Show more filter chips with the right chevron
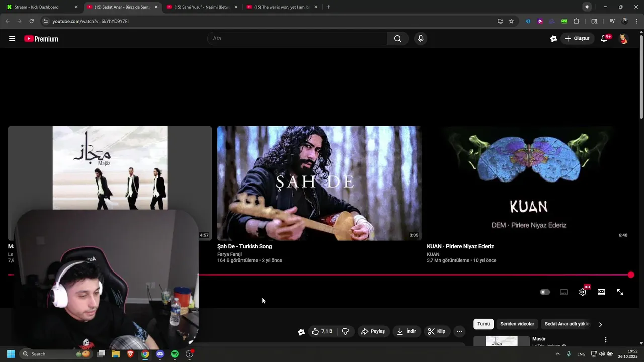644x362 pixels. (x=600, y=325)
